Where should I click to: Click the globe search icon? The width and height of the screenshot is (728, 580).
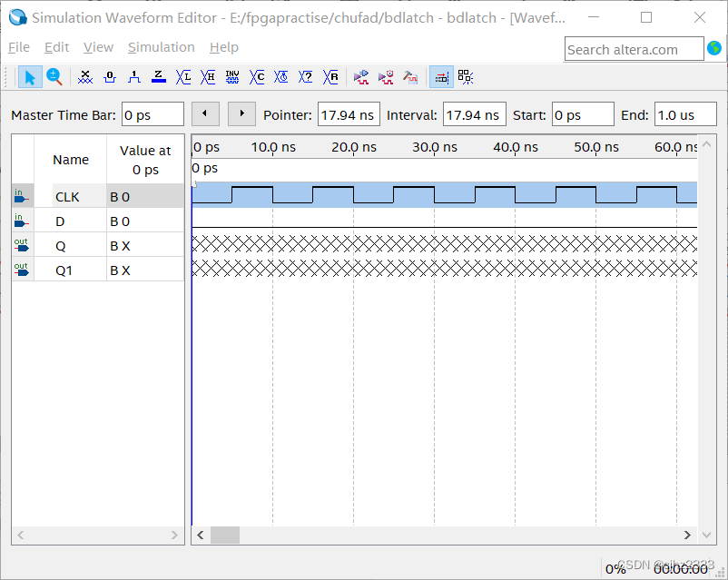pos(714,48)
